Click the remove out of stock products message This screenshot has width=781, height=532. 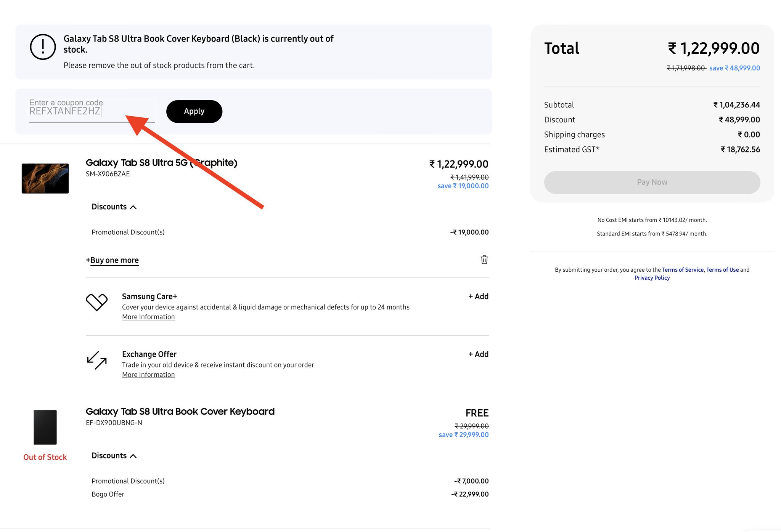click(159, 65)
